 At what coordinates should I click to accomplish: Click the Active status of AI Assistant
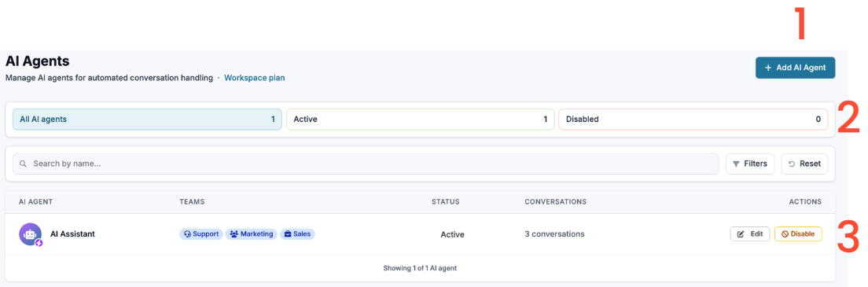452,234
